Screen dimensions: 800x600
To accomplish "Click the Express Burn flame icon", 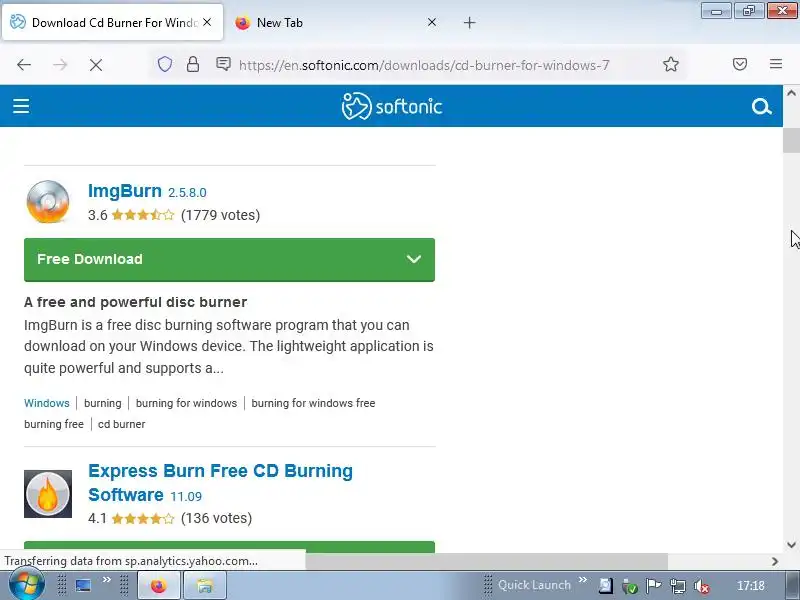I will point(47,494).
